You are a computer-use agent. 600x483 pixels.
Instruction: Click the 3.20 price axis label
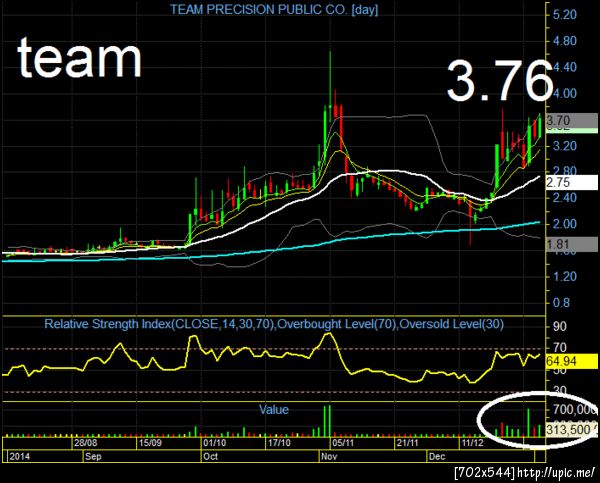pos(564,146)
